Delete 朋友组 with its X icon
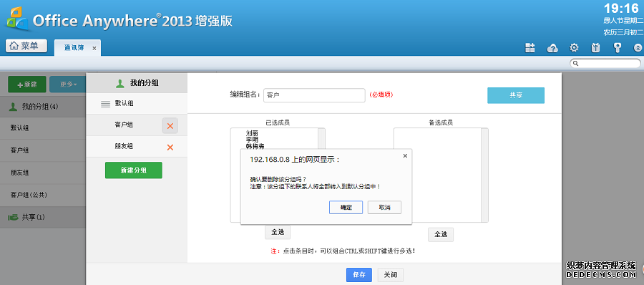This screenshot has width=644, height=285. click(170, 148)
